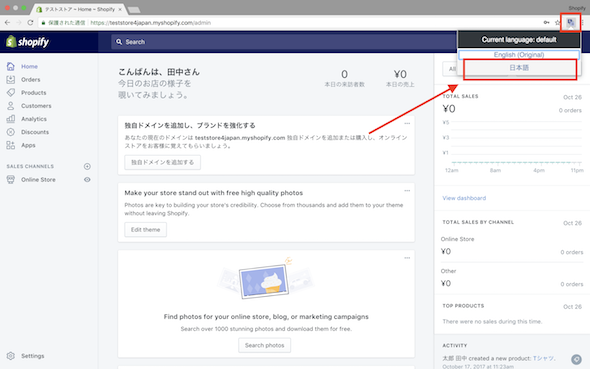Click the Current language: default header
Viewport: 590px width, 369px height.
tap(519, 39)
